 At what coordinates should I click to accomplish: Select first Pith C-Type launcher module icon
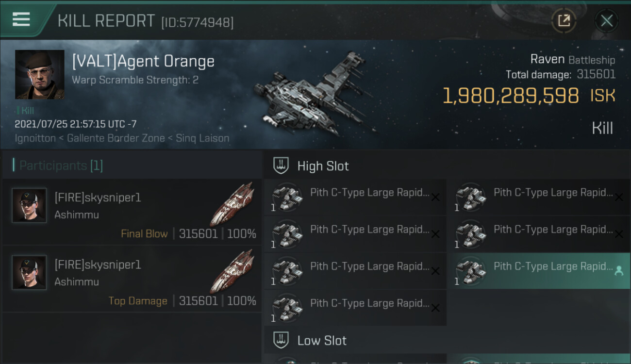(x=287, y=197)
